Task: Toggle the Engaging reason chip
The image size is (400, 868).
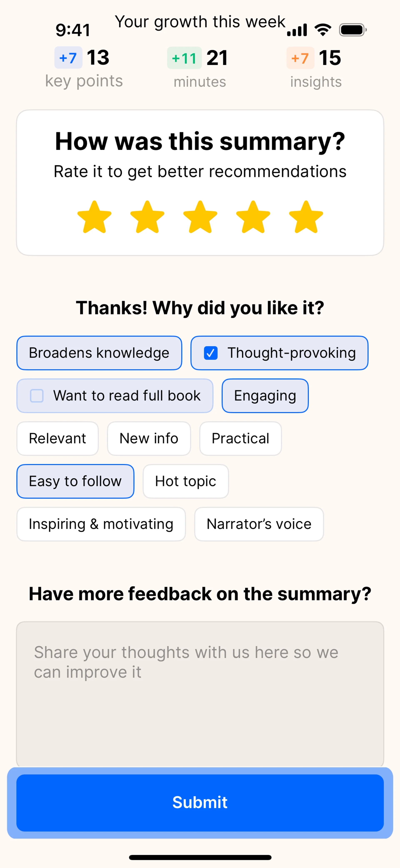Action: click(265, 396)
